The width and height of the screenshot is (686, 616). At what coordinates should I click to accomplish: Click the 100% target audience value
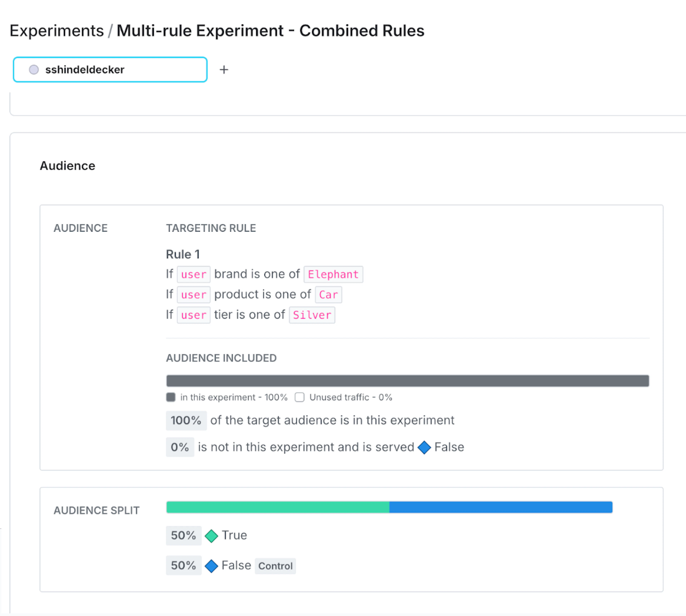point(186,420)
